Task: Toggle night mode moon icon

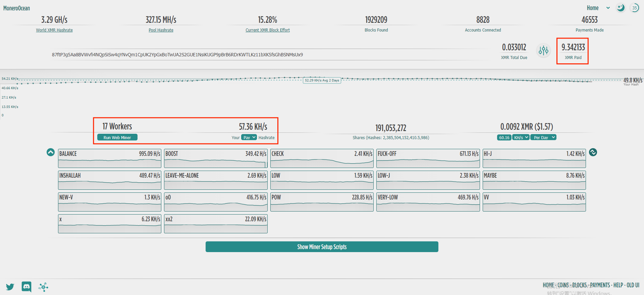Action: coord(621,8)
